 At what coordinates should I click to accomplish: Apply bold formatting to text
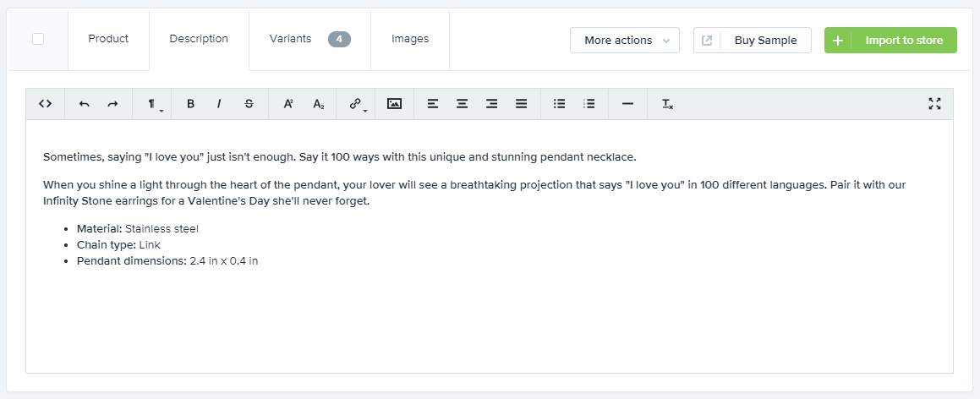[190, 104]
